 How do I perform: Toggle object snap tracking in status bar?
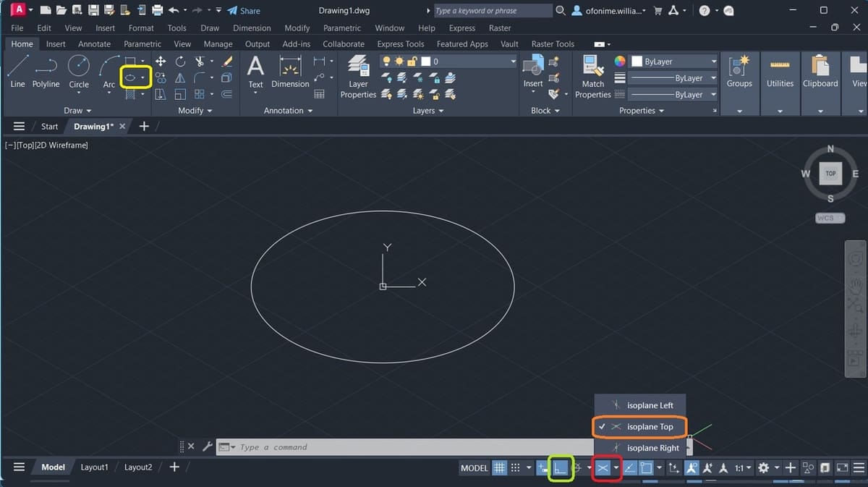coord(629,467)
